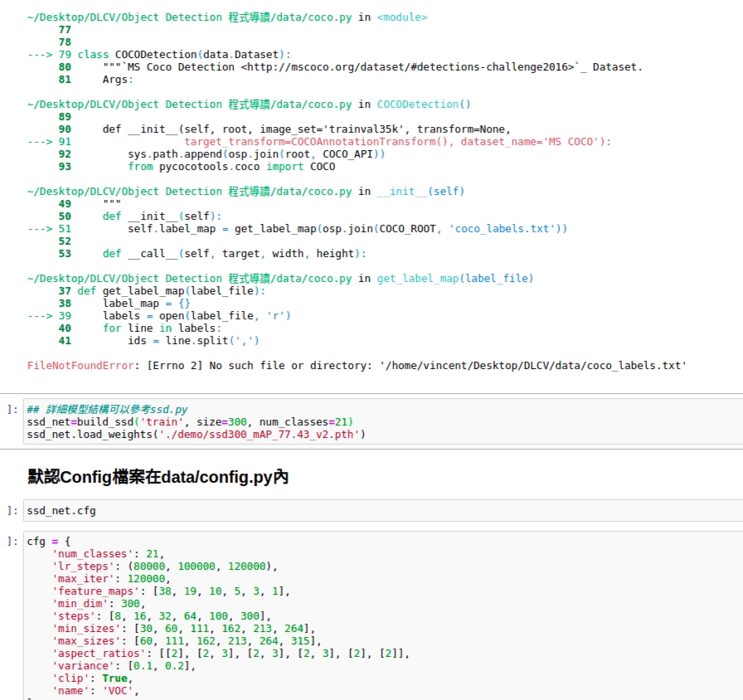
Task: Click the path '/home/vincent/Desktop/DLCV/data/coco_labels.txt'
Action: [533, 366]
